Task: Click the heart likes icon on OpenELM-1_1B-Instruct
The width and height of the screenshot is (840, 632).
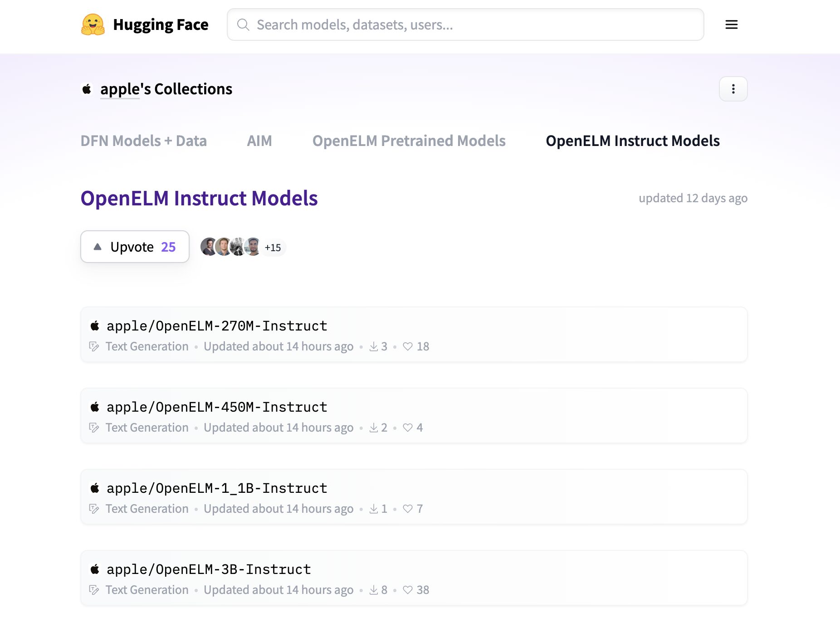Action: pos(408,509)
